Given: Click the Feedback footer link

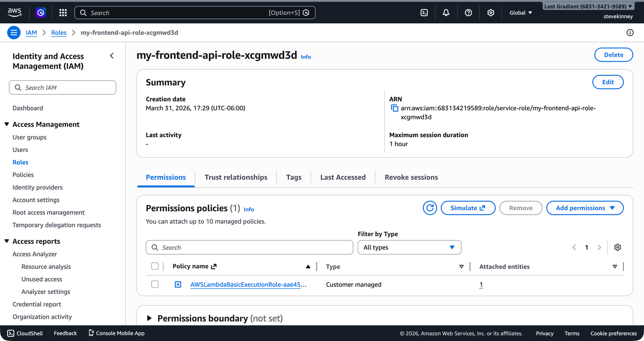Looking at the screenshot, I should (65, 333).
